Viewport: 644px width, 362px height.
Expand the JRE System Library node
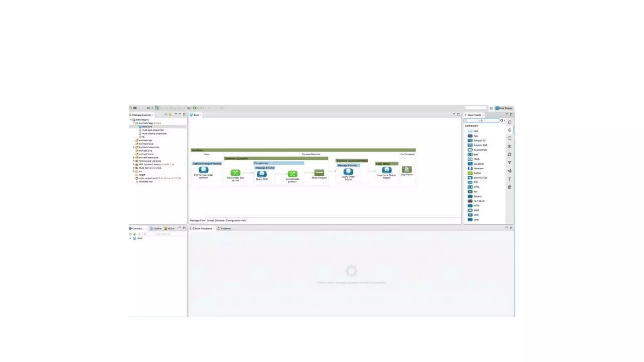point(134,164)
